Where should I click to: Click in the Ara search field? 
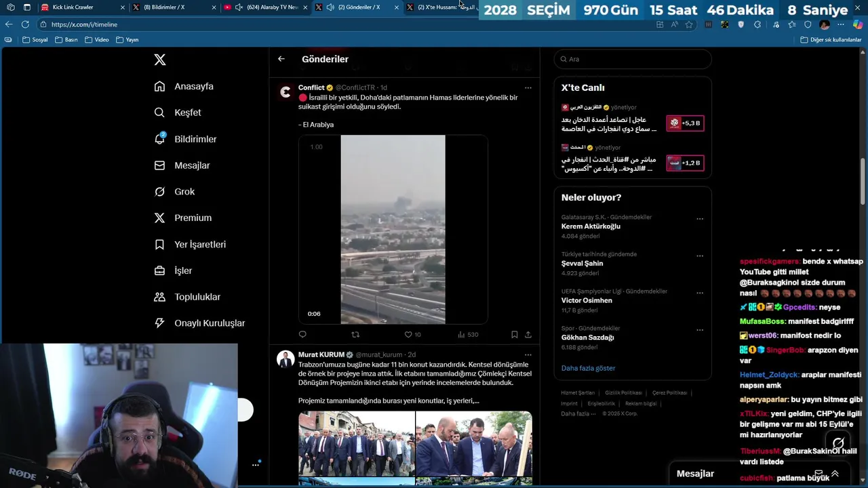(633, 59)
